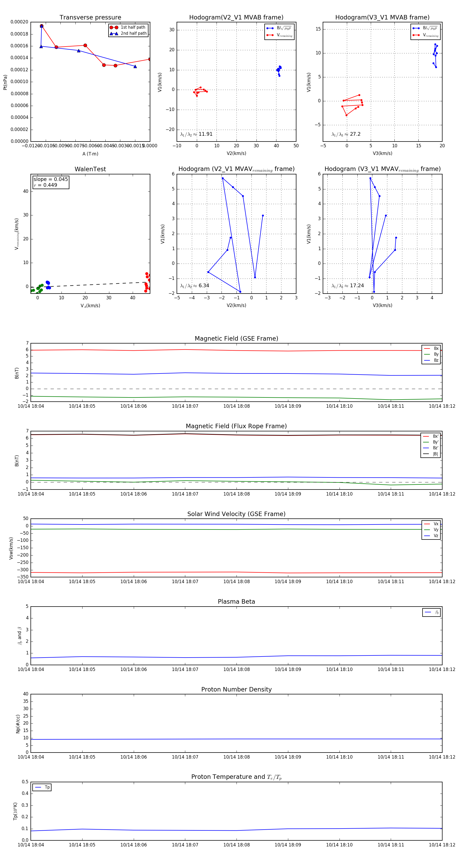Click the λ1/λ2 ≈ 6.34 annotation
This screenshot has width=473, height=868.
coord(194,286)
